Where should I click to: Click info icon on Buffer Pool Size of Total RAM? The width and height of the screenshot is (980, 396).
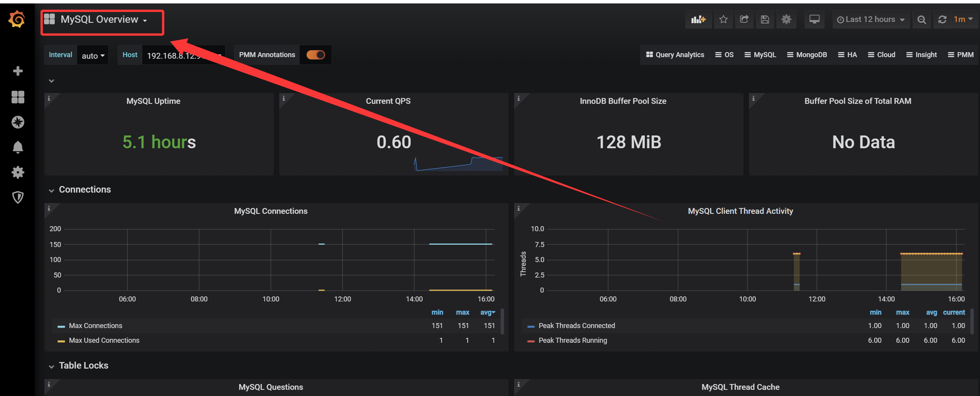[754, 98]
